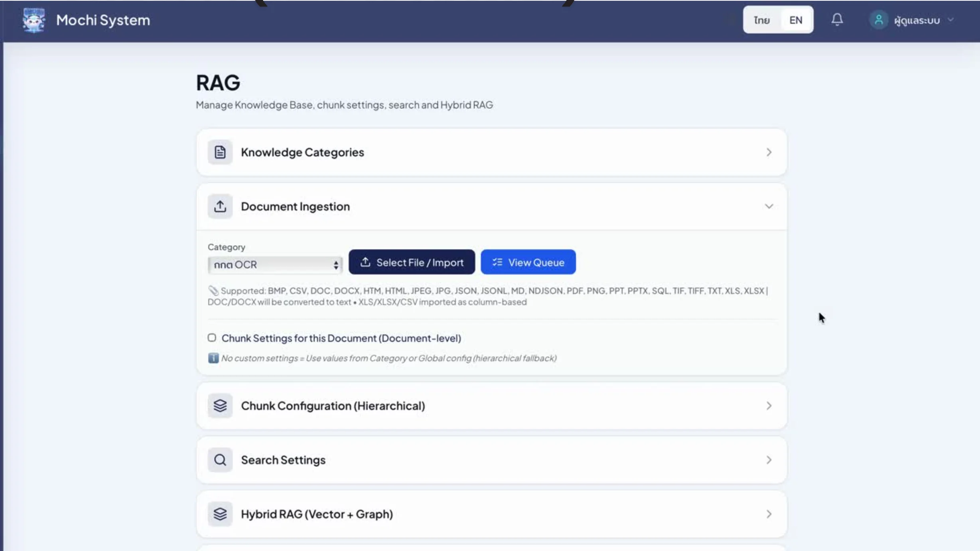The width and height of the screenshot is (980, 551).
Task: Click the Mochi System title text
Action: pos(103,20)
